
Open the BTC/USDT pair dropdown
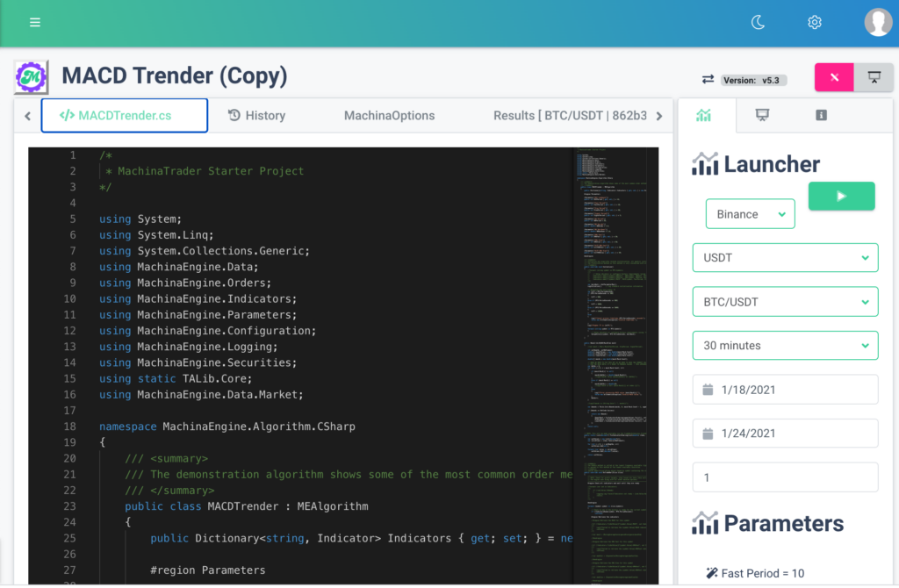(x=785, y=302)
